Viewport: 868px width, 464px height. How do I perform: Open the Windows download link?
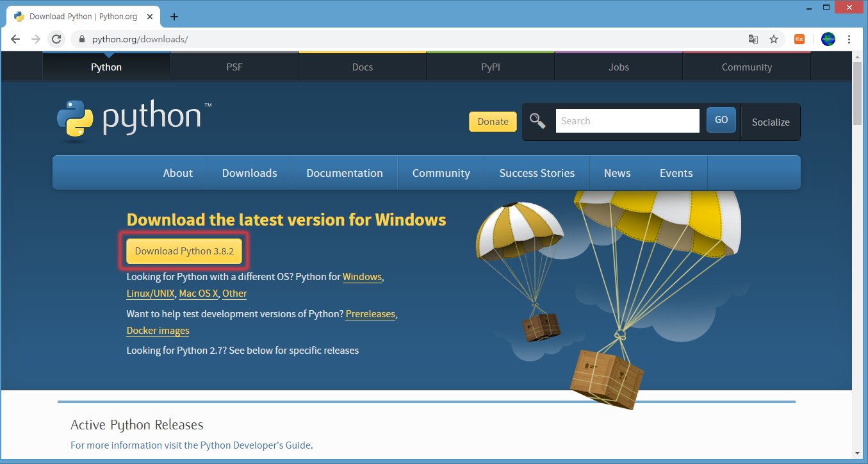(x=363, y=277)
